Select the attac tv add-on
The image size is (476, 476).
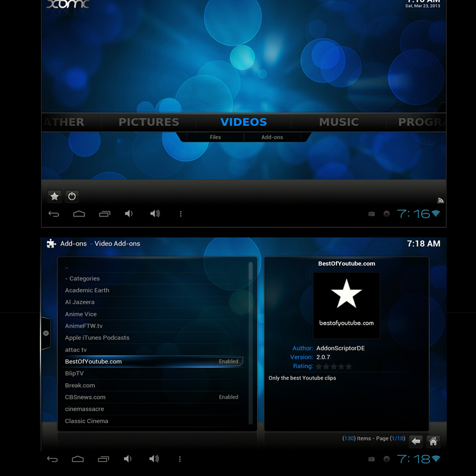(154, 350)
